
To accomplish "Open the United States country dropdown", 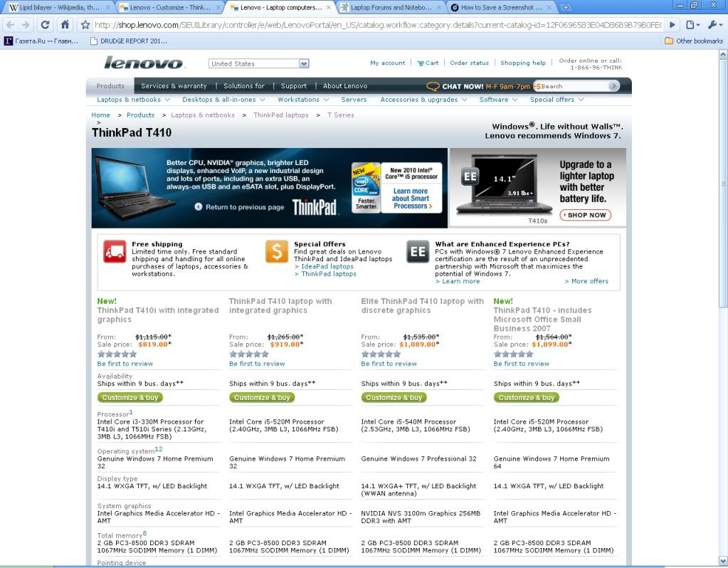I will pos(258,63).
